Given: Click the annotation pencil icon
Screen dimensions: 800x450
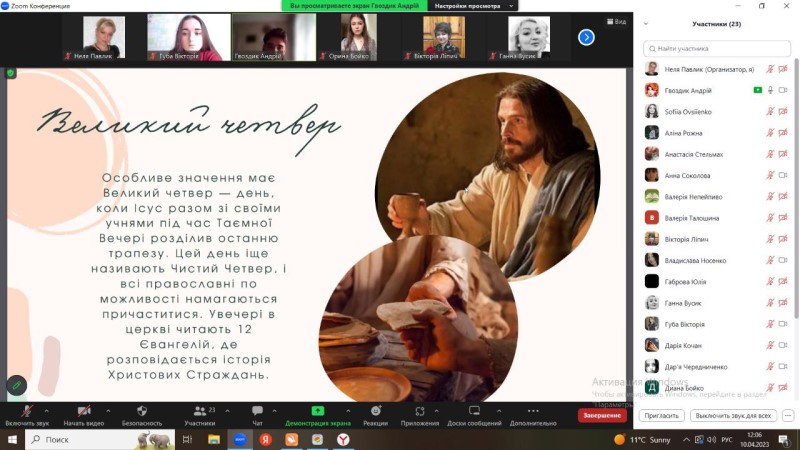Looking at the screenshot, I should 16,385.
